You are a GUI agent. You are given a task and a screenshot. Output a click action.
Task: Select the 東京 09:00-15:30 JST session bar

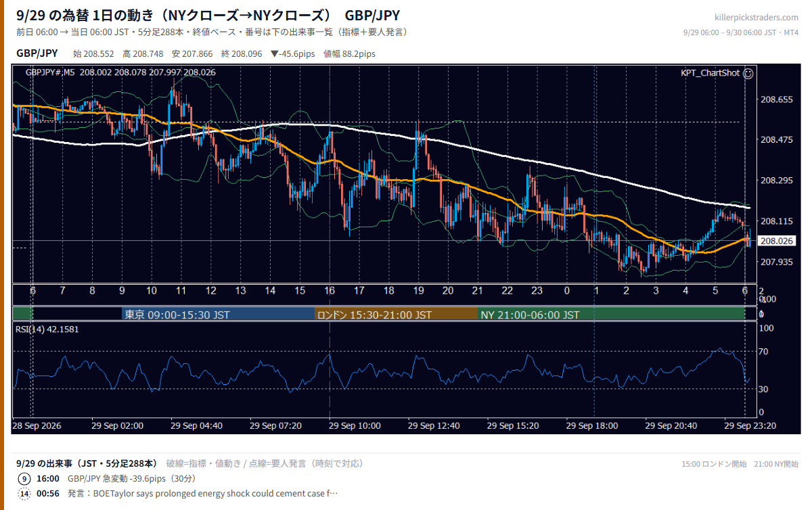coord(219,315)
